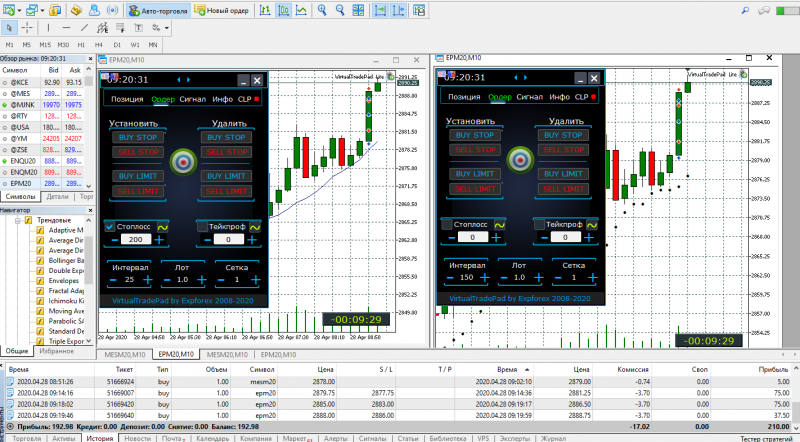This screenshot has width=800, height=442.
Task: Increase Стоплосс value in left pad
Action: tap(159, 239)
